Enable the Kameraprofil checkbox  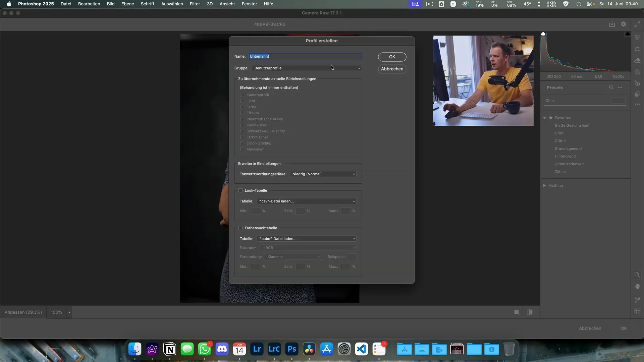click(x=242, y=95)
